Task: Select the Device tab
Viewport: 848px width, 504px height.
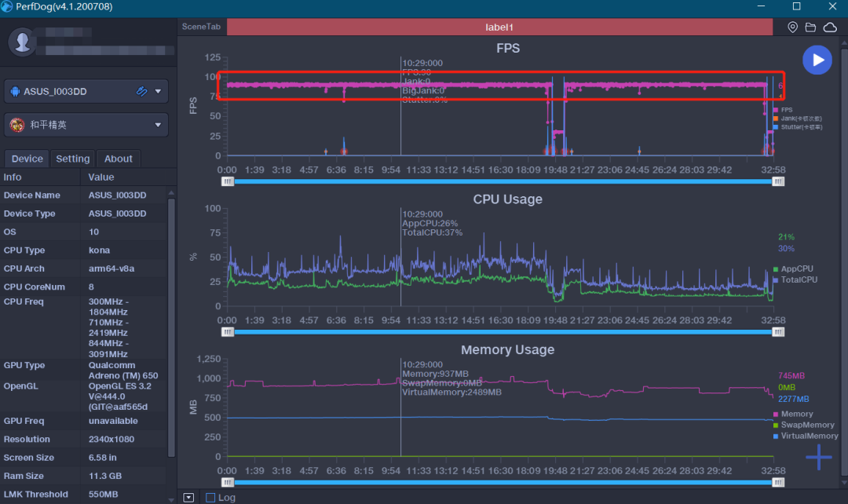Action: click(27, 159)
